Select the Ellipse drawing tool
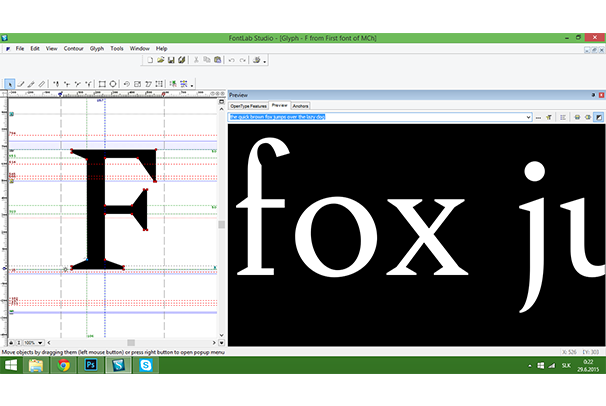 113,84
